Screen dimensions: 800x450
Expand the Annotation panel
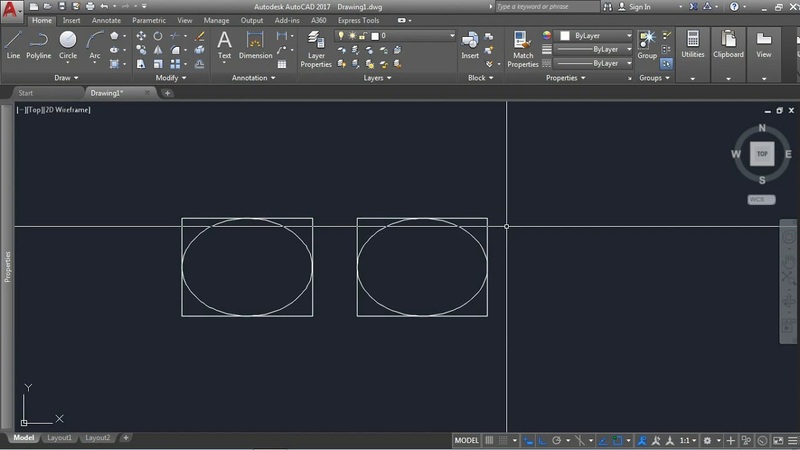254,78
